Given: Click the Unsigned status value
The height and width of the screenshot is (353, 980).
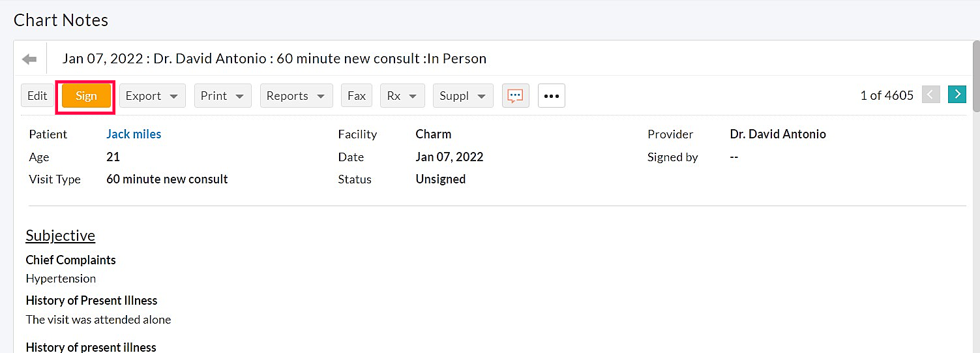Looking at the screenshot, I should tap(440, 179).
